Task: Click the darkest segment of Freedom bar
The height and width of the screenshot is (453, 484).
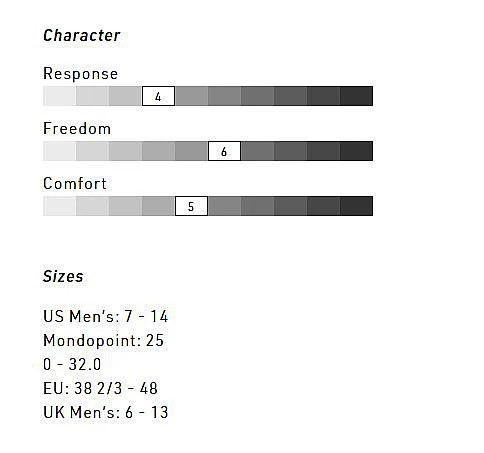Action: coord(356,151)
